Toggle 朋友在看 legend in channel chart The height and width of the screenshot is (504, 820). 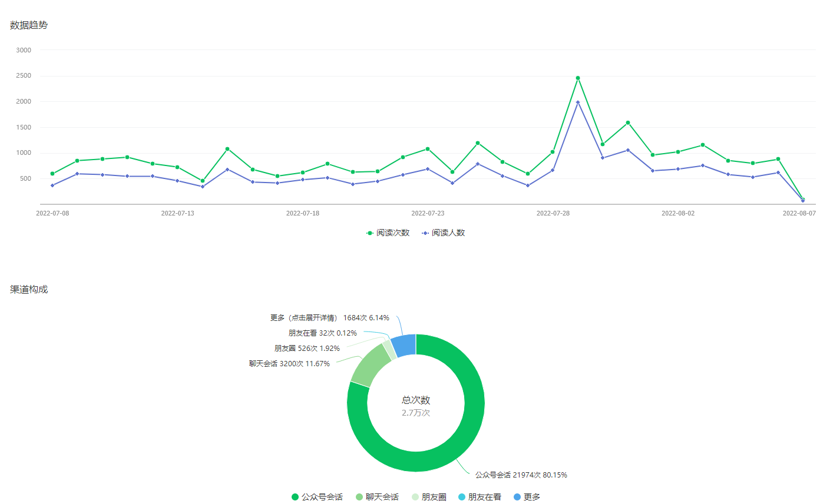click(480, 497)
